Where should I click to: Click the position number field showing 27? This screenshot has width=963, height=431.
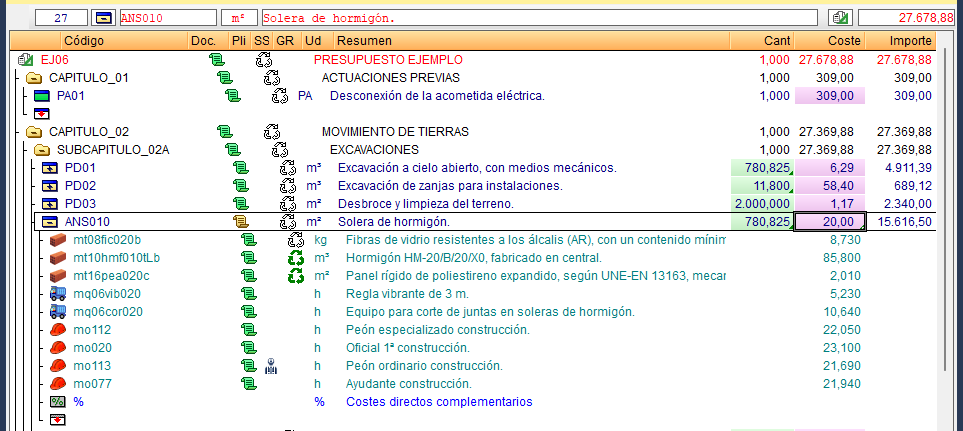(x=61, y=18)
